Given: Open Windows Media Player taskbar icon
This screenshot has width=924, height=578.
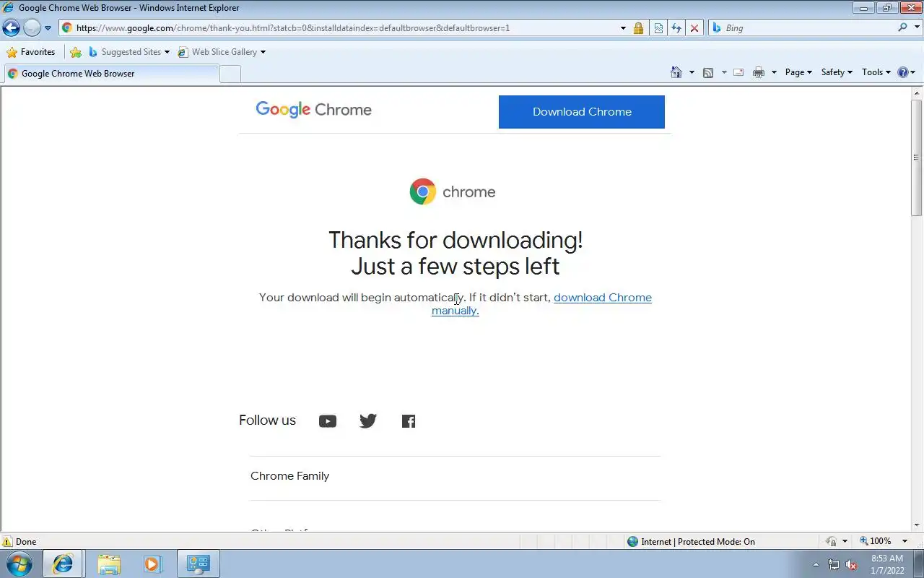Looking at the screenshot, I should pyautogui.click(x=152, y=564).
